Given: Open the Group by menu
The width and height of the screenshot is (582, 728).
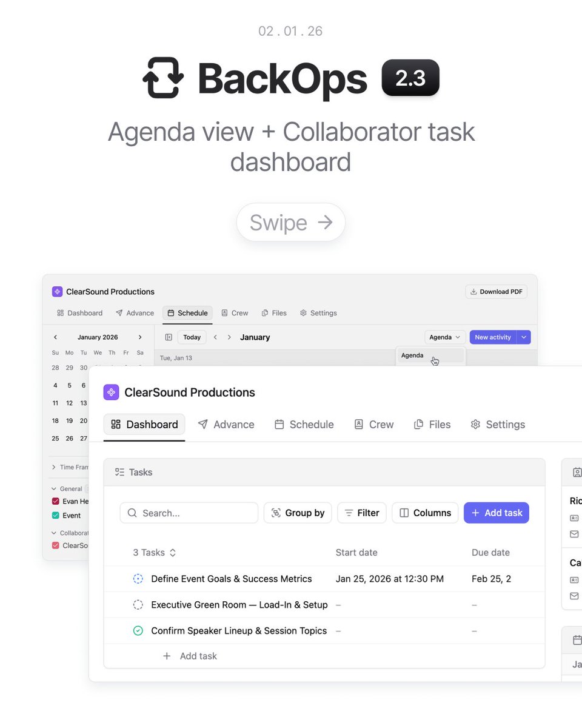Looking at the screenshot, I should pyautogui.click(x=298, y=513).
